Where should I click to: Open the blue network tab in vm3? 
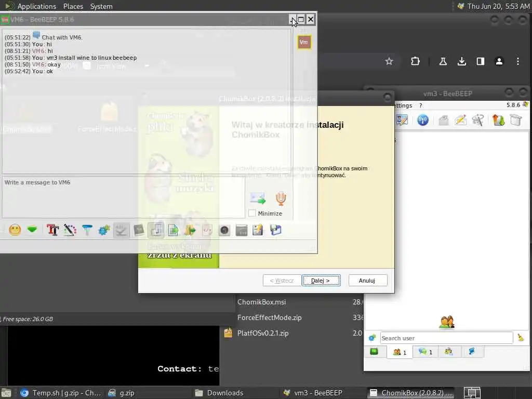click(472, 352)
